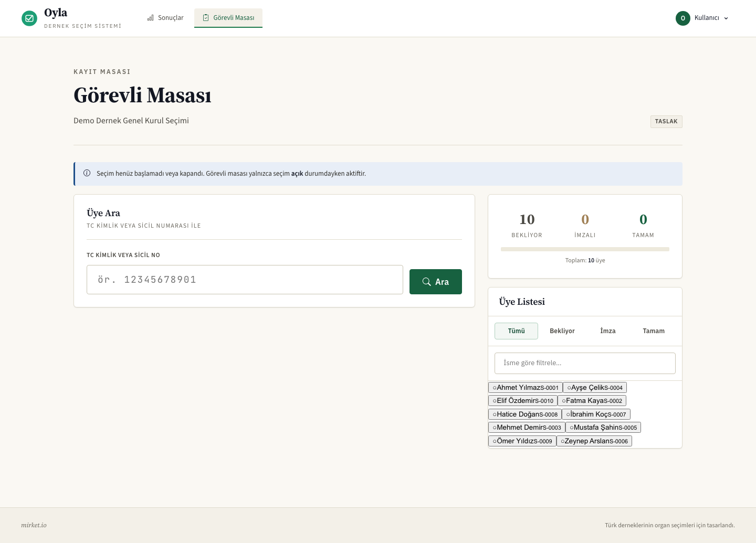Click the 10 Bekliyor counter
The image size is (756, 543).
(527, 226)
